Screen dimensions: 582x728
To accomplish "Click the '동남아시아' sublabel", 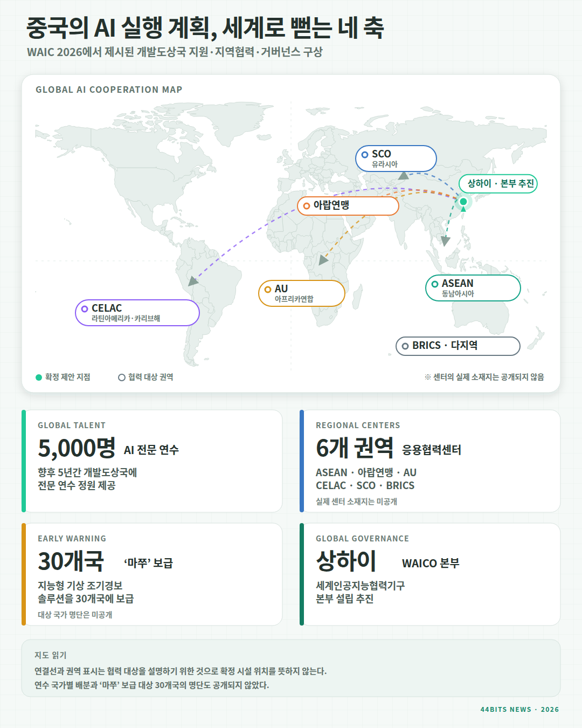I will point(458,294).
